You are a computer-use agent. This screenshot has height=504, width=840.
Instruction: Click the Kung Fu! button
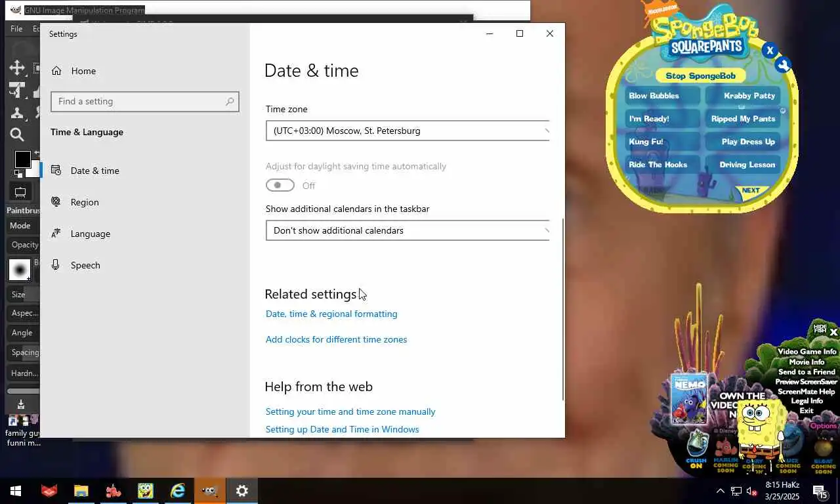coord(662,142)
